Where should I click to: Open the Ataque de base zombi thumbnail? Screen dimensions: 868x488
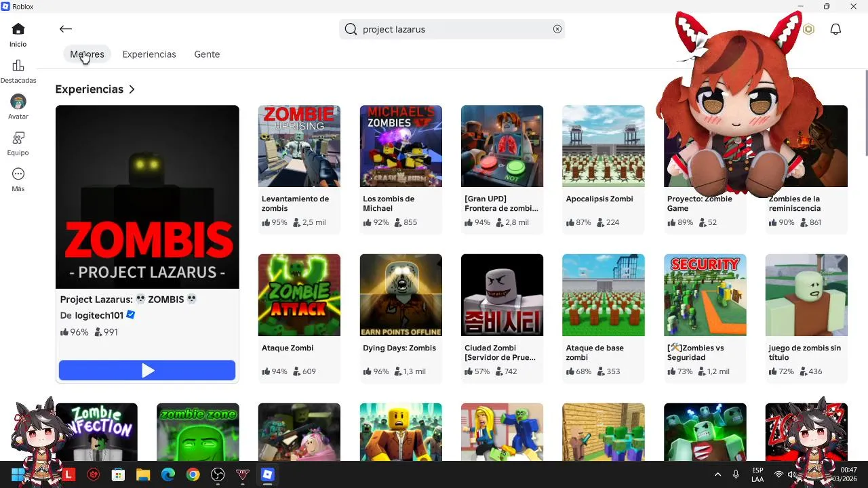604,295
